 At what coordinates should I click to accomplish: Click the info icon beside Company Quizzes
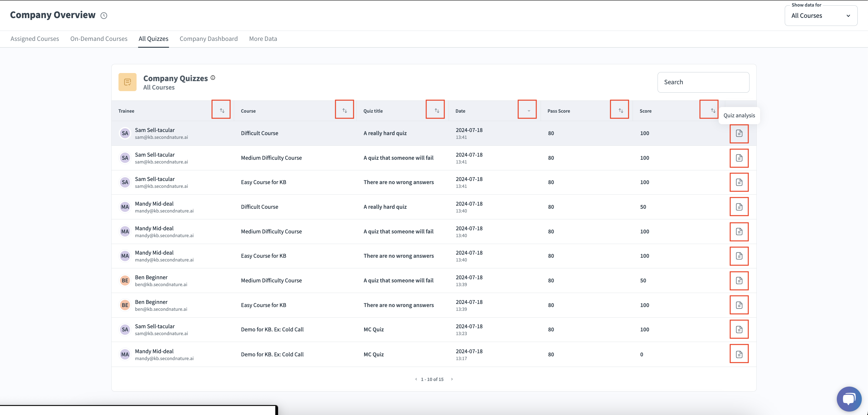point(213,78)
